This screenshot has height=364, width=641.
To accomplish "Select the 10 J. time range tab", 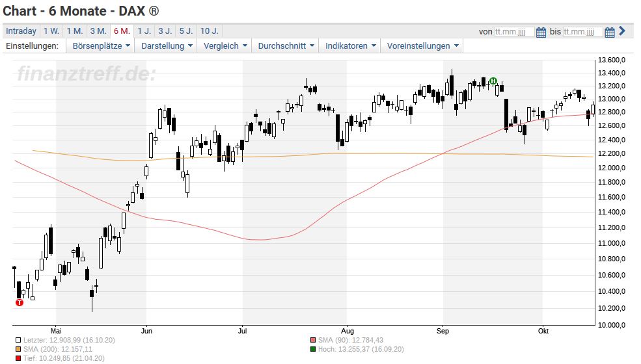I will (210, 31).
